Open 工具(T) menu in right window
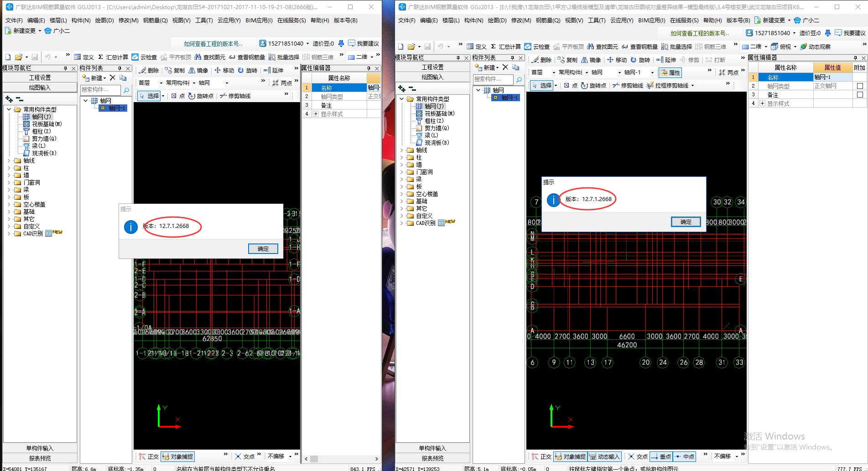 pyautogui.click(x=597, y=20)
